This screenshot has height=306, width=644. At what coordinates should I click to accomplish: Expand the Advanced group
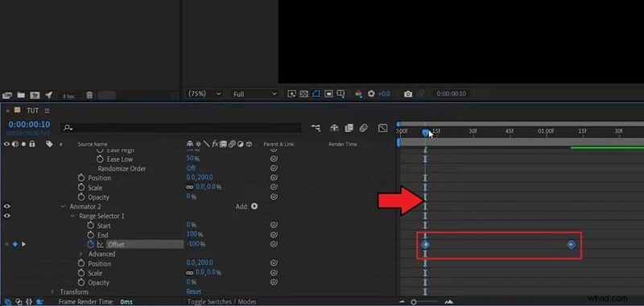(81, 254)
